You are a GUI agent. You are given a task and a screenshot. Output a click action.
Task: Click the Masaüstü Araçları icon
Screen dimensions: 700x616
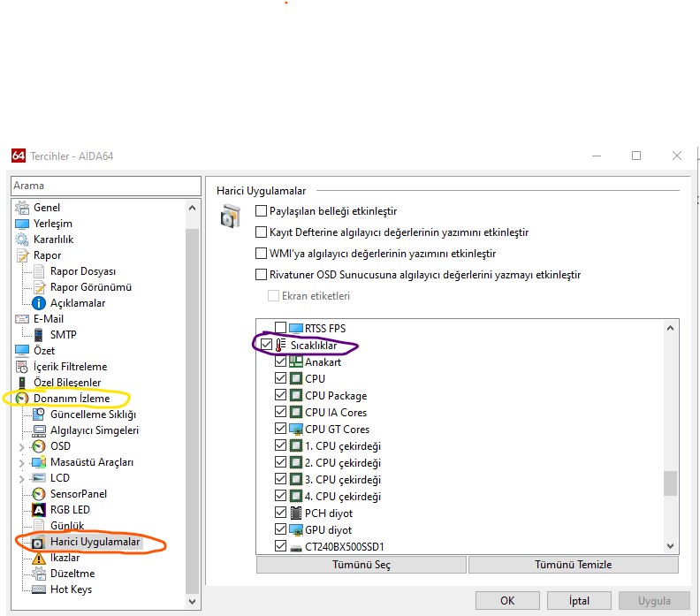point(39,462)
